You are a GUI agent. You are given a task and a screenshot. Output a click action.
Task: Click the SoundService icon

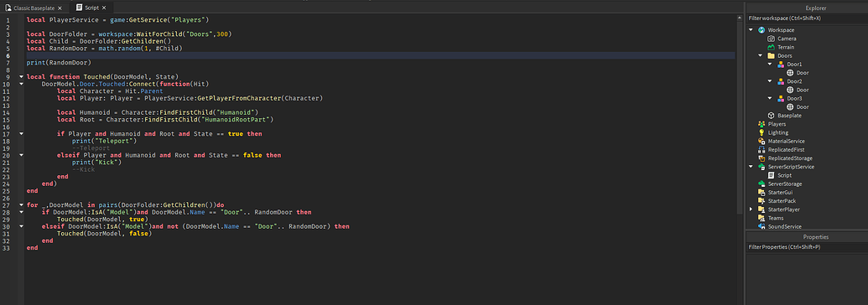[x=761, y=226]
